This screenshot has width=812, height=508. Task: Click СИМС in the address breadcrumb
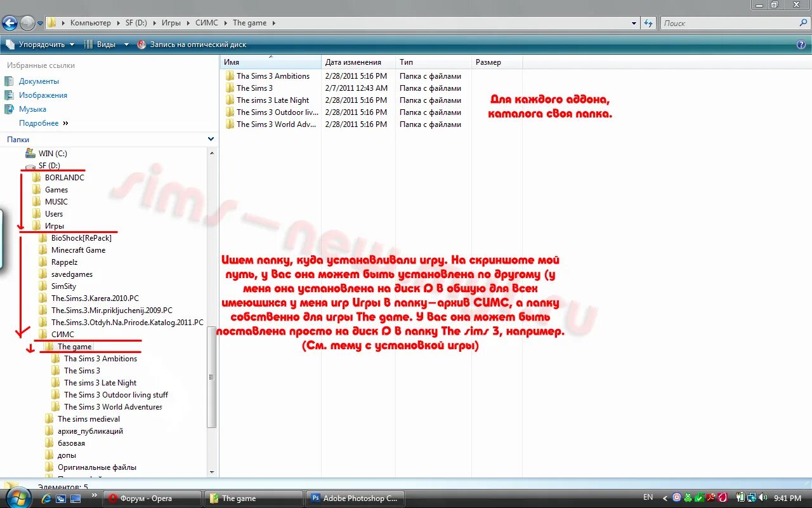click(207, 23)
